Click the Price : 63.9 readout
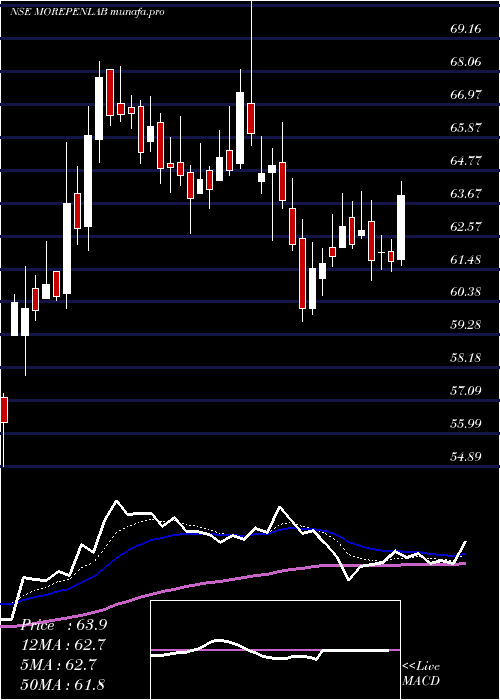500x700 pixels. tap(64, 625)
